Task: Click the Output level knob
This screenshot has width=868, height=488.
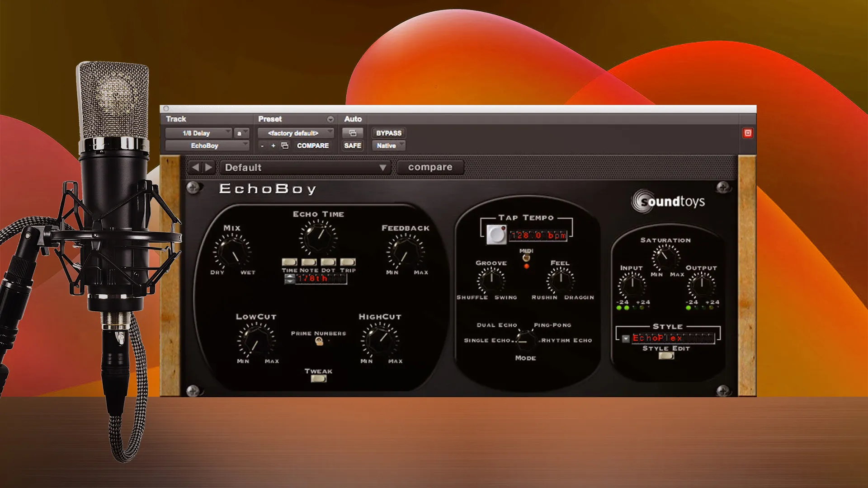Action: pos(701,286)
